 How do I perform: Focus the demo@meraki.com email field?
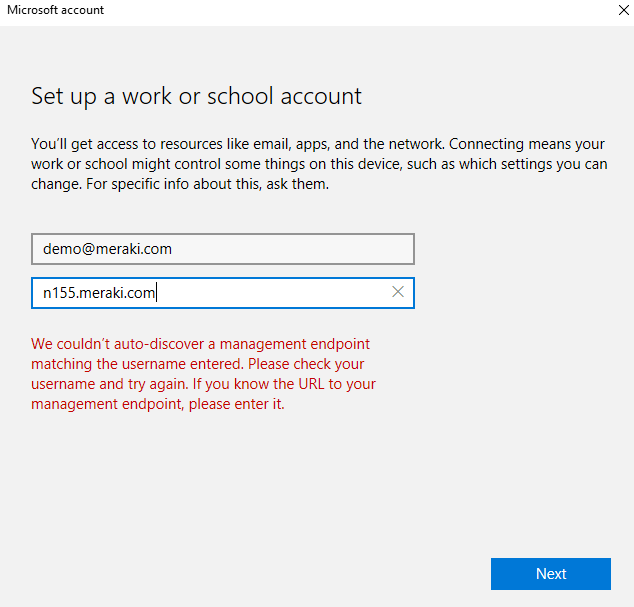click(223, 249)
